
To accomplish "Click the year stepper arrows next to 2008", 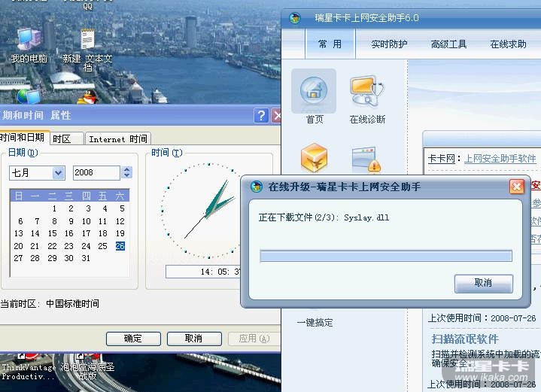I will pos(126,172).
